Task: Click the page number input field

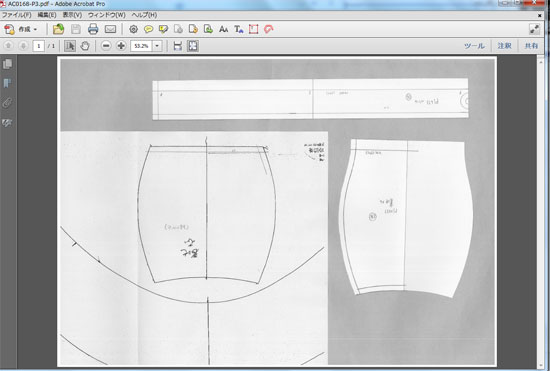Action: click(39, 46)
